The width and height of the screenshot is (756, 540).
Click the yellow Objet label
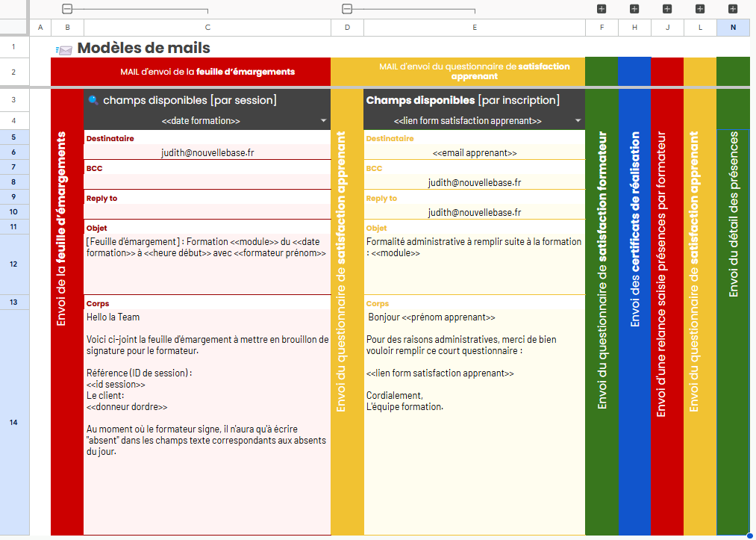(376, 229)
